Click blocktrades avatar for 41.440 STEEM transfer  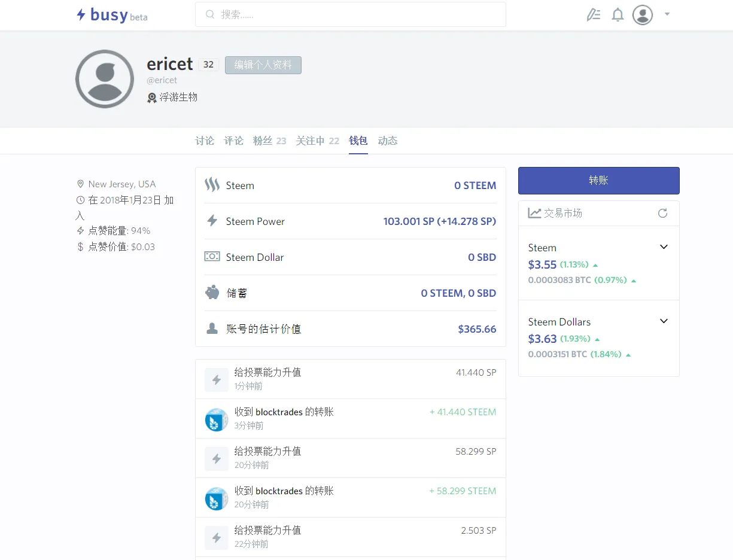[x=217, y=419]
